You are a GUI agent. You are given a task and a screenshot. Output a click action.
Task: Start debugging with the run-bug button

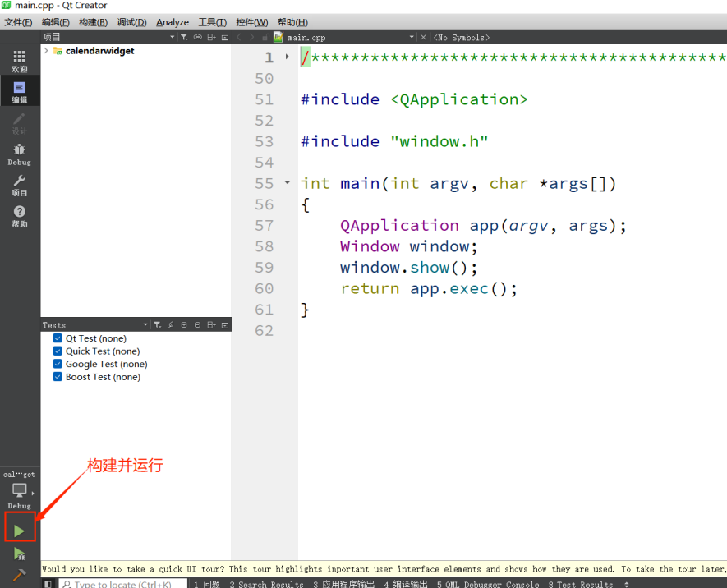click(x=20, y=554)
